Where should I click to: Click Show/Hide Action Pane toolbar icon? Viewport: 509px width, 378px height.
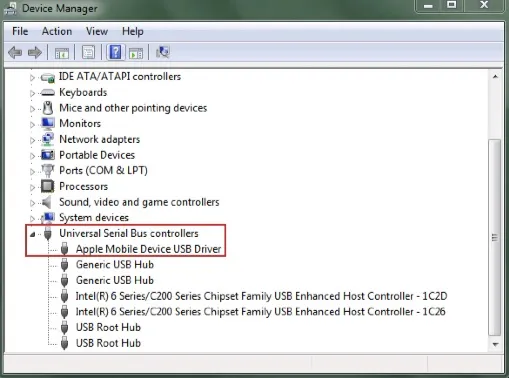[x=136, y=53]
